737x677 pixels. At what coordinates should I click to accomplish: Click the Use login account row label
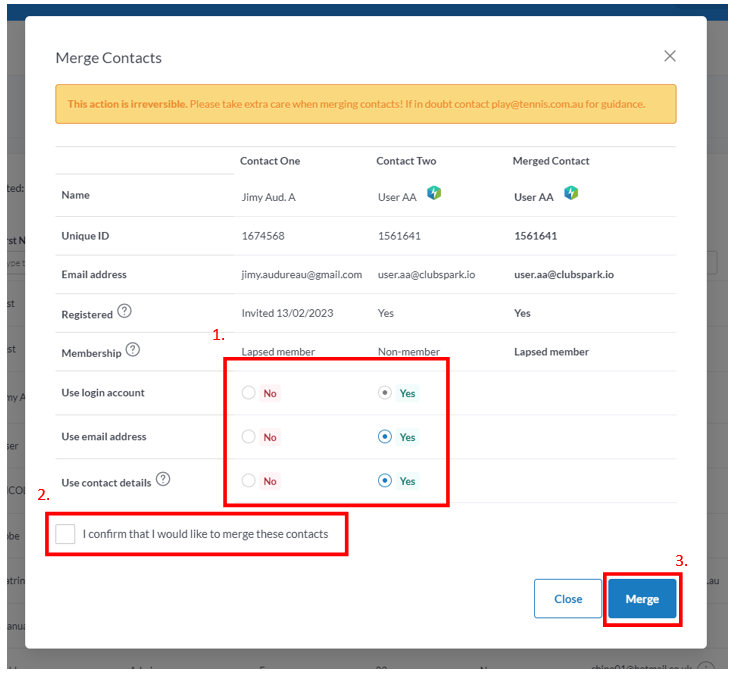(x=103, y=393)
